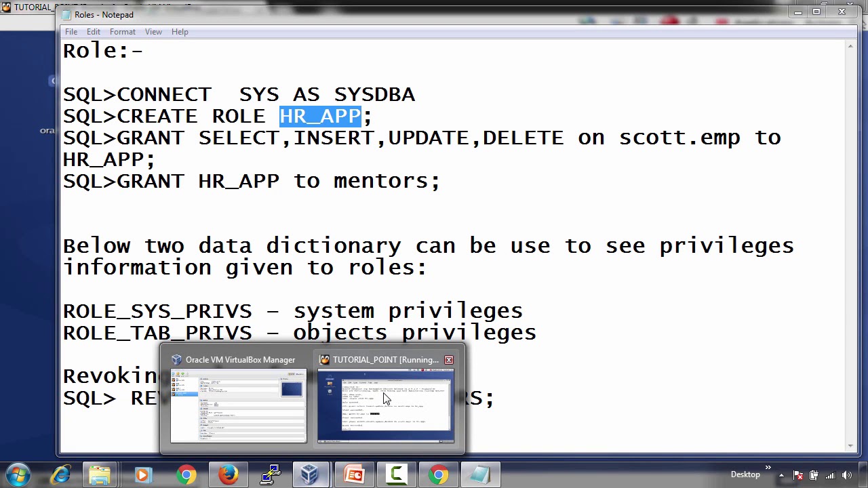Open the View menu in Notepad
This screenshot has height=488, width=868.
153,32
